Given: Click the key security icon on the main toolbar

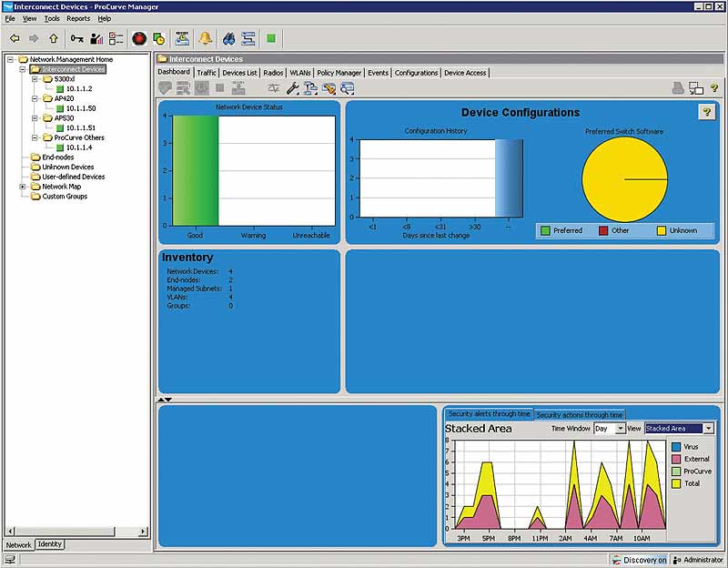Looking at the screenshot, I should (77, 38).
